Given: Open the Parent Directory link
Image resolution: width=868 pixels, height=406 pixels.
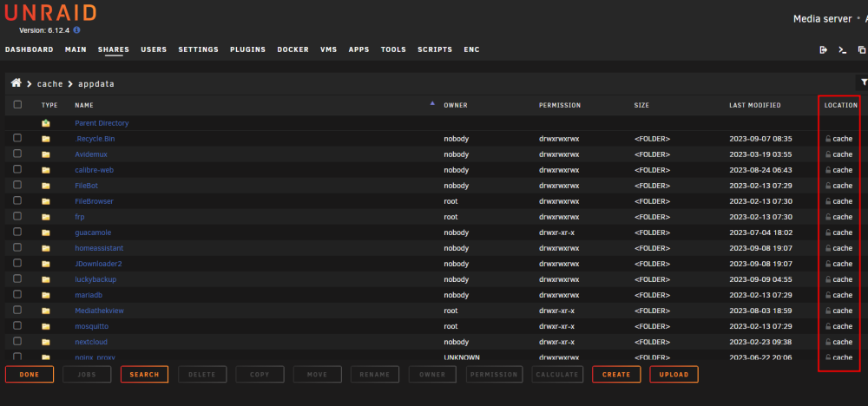Looking at the screenshot, I should [102, 123].
